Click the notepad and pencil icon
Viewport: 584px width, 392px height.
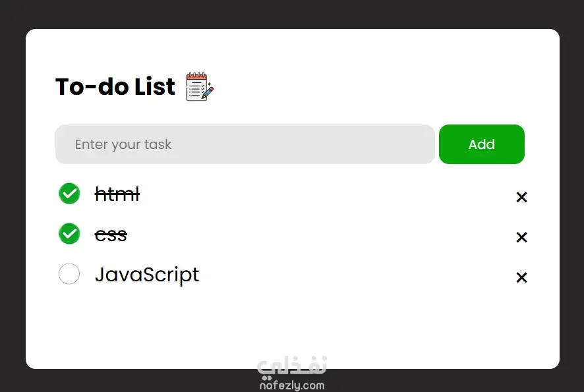coord(200,87)
